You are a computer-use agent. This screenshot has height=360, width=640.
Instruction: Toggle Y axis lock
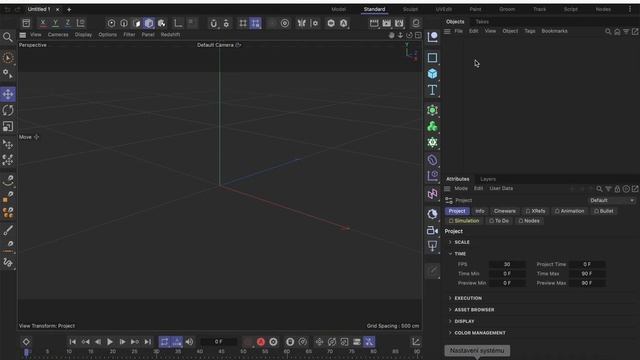(56, 23)
